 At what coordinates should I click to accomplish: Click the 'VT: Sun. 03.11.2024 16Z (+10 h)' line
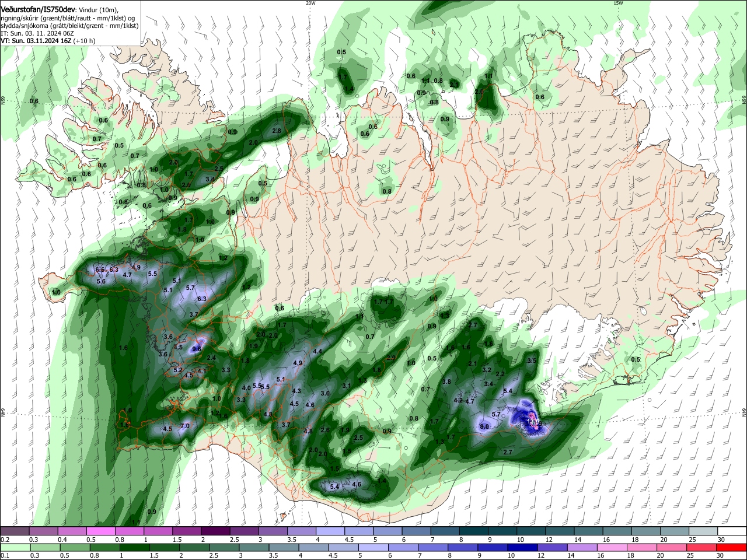(48, 41)
